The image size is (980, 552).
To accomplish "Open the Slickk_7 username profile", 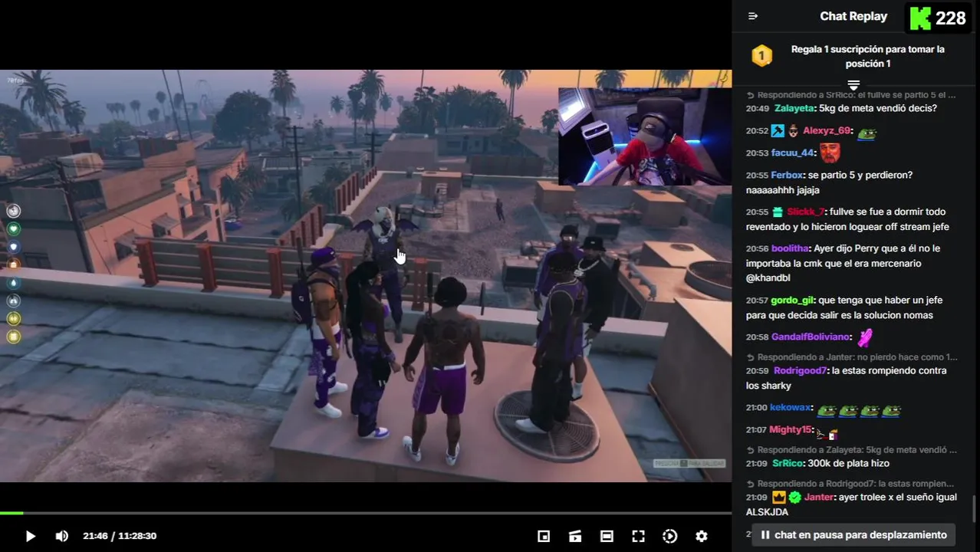I will pos(805,212).
